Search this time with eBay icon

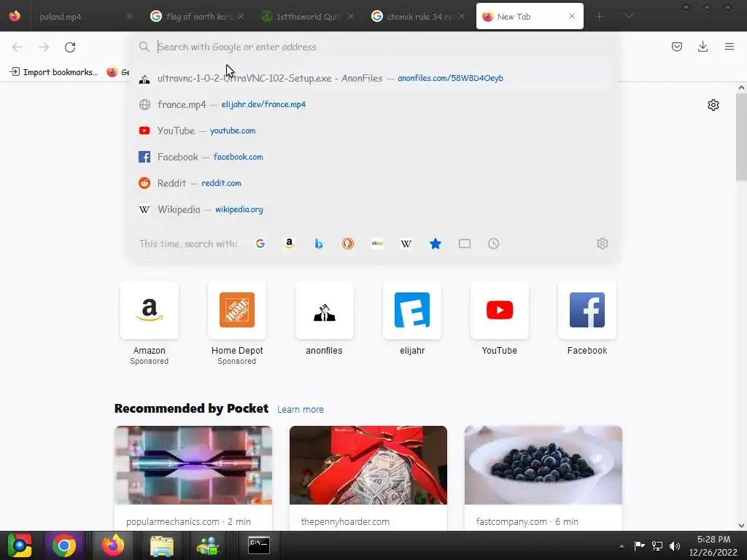[377, 244]
